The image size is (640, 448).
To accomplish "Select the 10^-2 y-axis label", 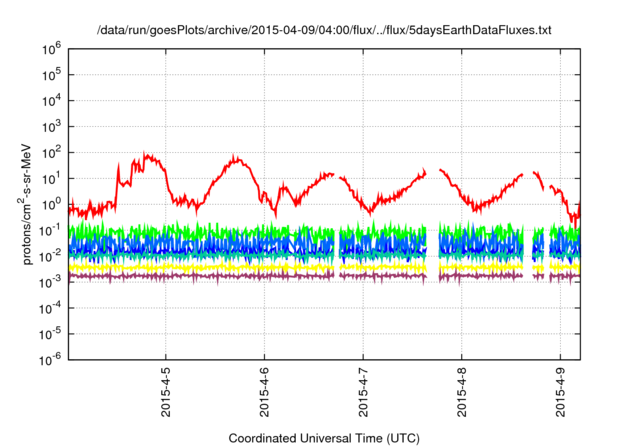I will click(x=50, y=256).
